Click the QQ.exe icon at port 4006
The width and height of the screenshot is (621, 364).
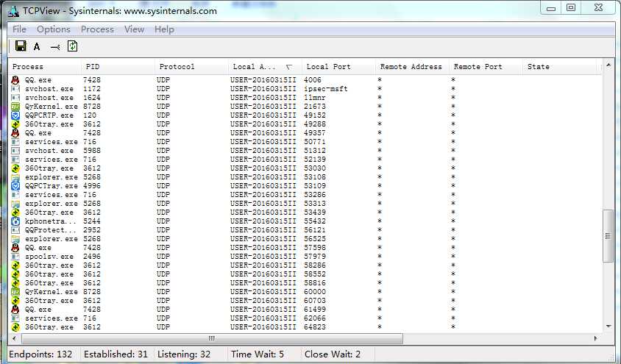tap(15, 80)
